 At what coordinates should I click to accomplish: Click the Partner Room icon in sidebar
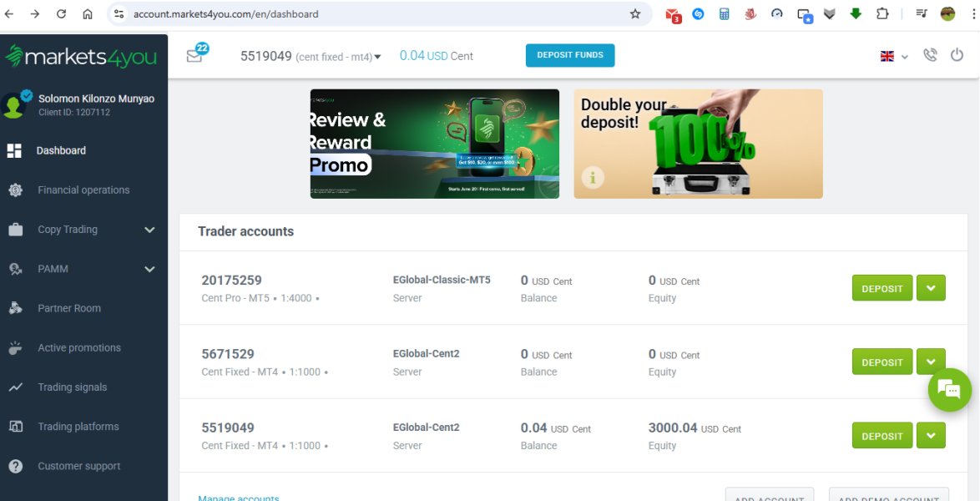[16, 308]
